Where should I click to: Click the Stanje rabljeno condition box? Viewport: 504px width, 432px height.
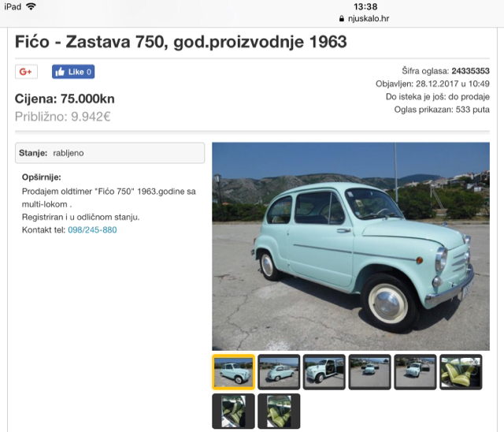point(109,153)
